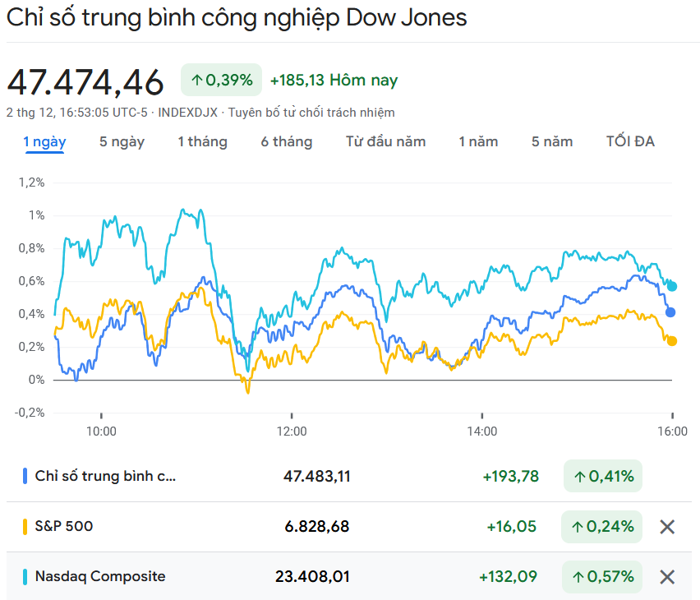Click the yellow S&P 500 color marker
This screenshot has height=600, width=700.
click(x=25, y=527)
